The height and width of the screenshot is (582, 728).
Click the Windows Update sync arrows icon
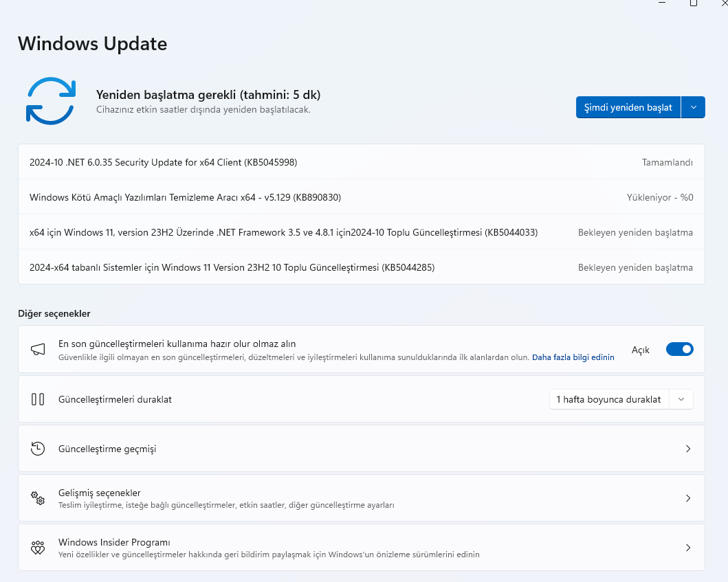pos(50,101)
